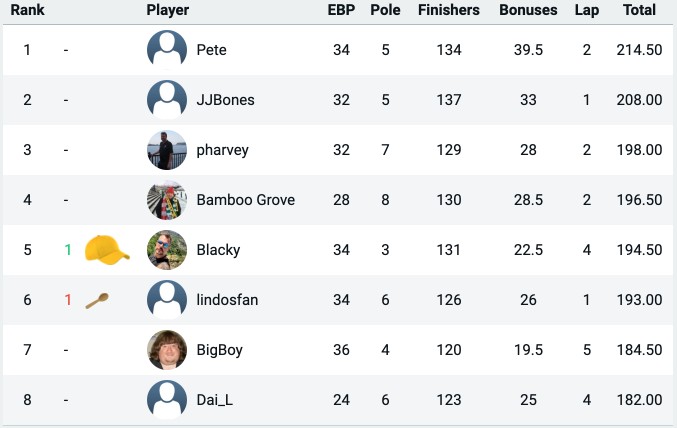
Task: Open the player name Pete
Action: pos(211,50)
